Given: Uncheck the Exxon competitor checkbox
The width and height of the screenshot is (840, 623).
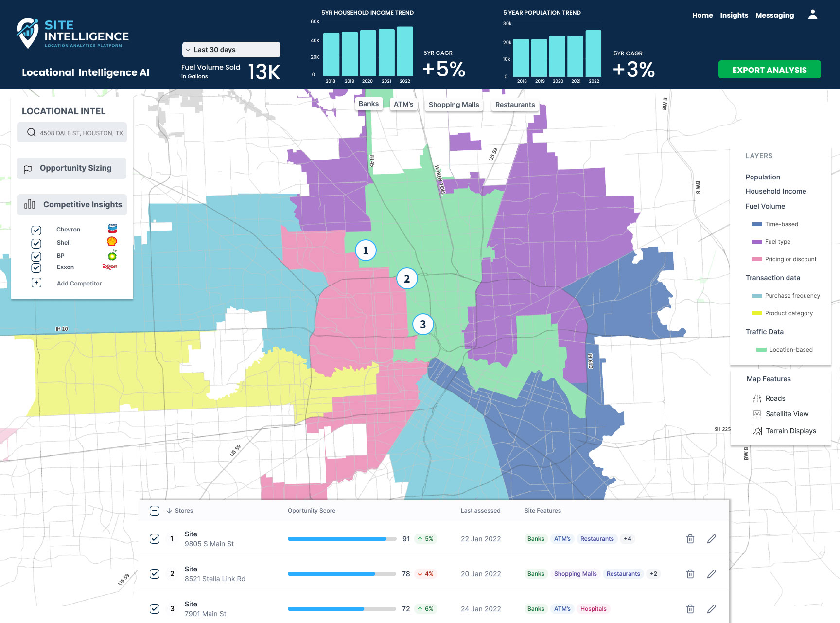Looking at the screenshot, I should pos(36,267).
